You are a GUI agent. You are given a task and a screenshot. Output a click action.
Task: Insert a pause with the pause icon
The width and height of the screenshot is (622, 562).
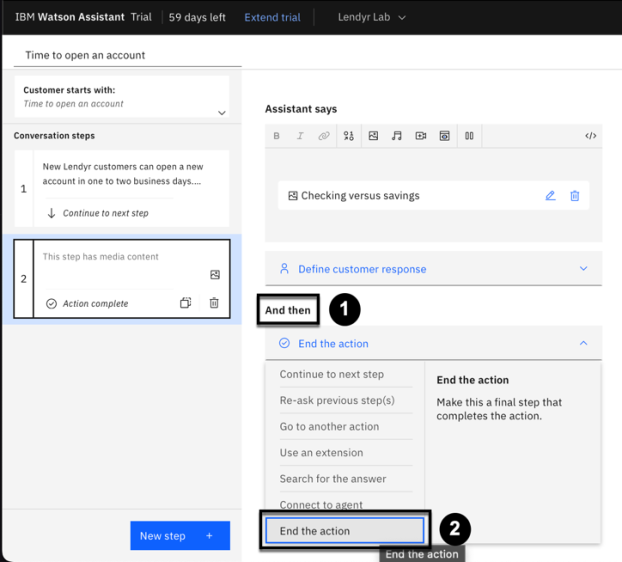469,136
